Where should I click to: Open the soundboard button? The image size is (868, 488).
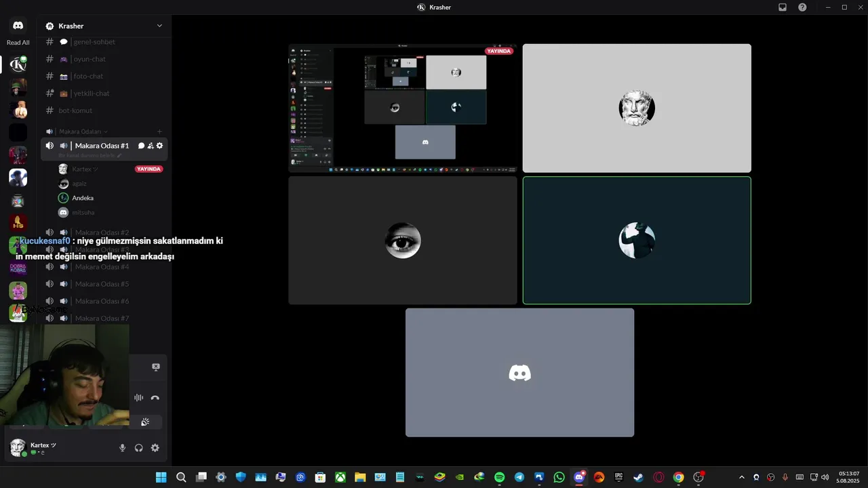click(145, 422)
